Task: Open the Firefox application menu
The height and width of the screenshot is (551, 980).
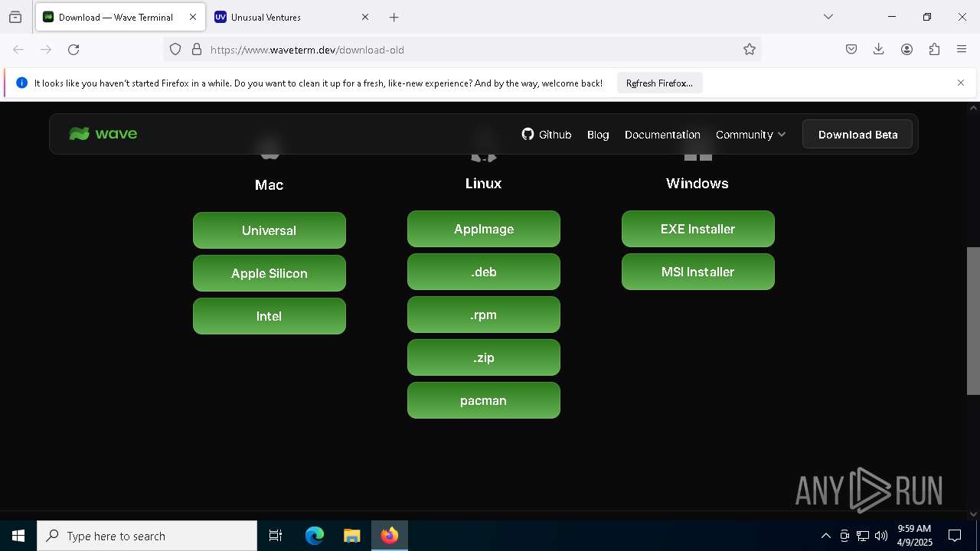Action: (962, 50)
